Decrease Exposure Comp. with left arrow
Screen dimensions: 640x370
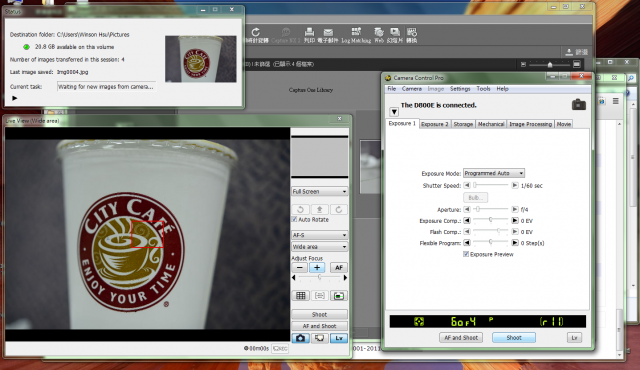(467, 221)
